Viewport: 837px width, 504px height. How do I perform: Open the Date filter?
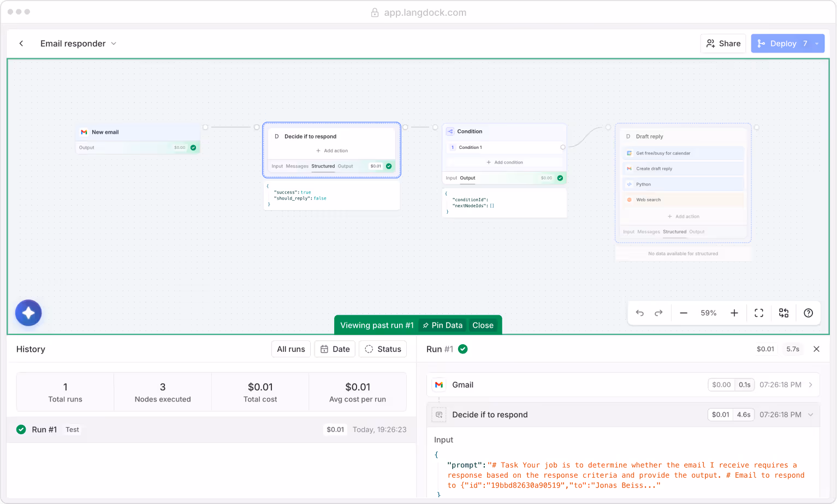(x=335, y=349)
